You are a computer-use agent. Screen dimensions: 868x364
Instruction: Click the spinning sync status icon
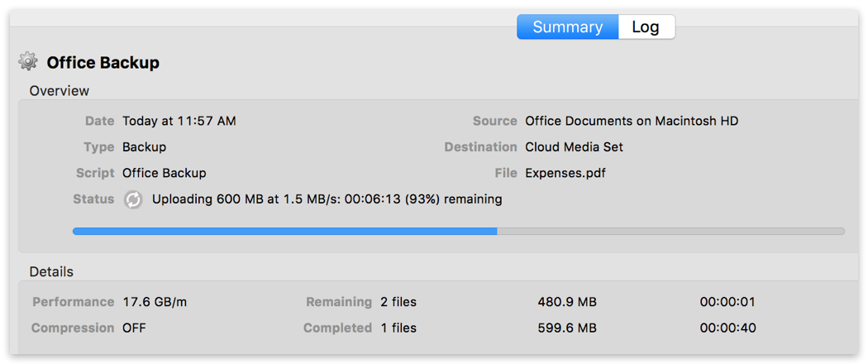tap(133, 199)
